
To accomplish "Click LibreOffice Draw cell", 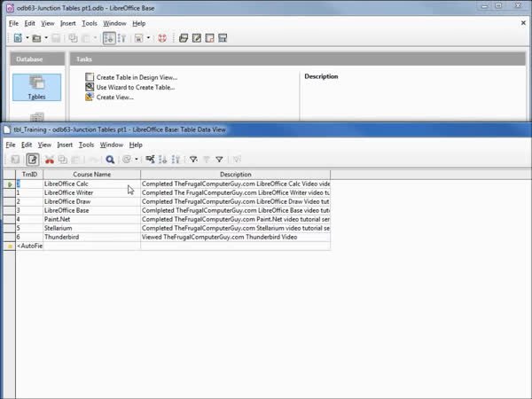I will pos(92,201).
